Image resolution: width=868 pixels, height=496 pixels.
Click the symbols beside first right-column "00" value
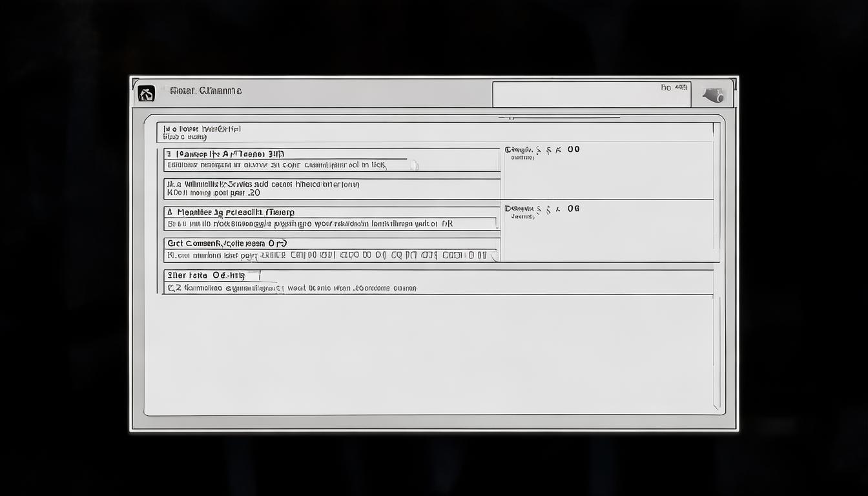pos(549,150)
